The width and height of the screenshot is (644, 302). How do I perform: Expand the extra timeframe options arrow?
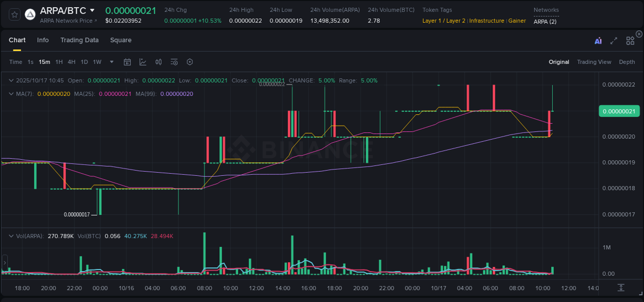pyautogui.click(x=111, y=62)
